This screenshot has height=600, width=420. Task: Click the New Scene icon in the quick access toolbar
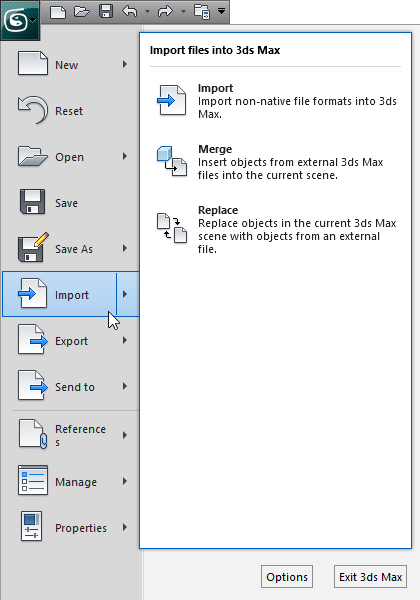(58, 11)
